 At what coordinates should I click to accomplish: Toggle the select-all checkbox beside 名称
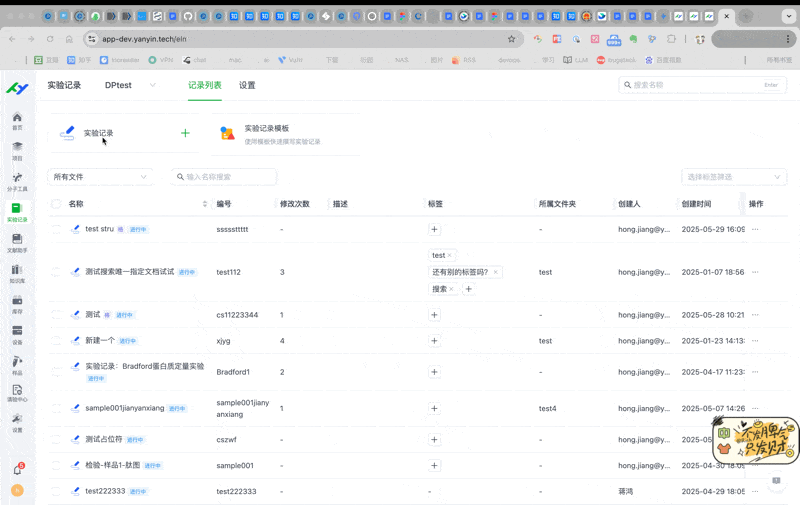pyautogui.click(x=56, y=204)
